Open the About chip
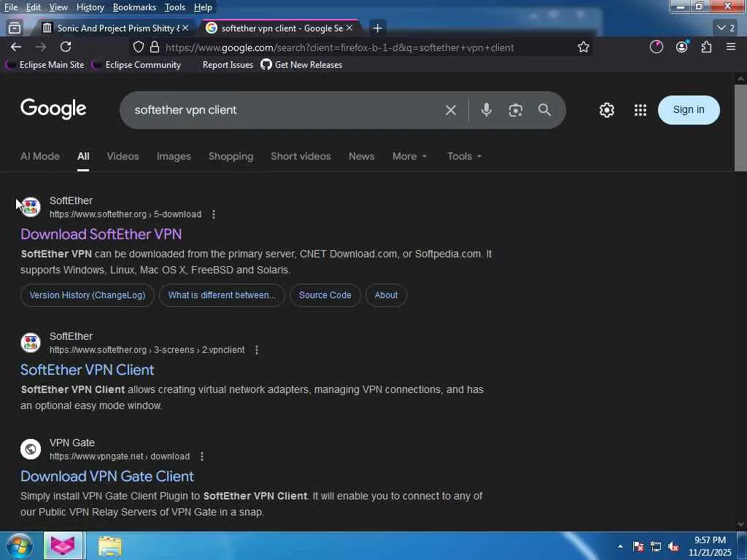Image resolution: width=747 pixels, height=560 pixels. [x=386, y=295]
